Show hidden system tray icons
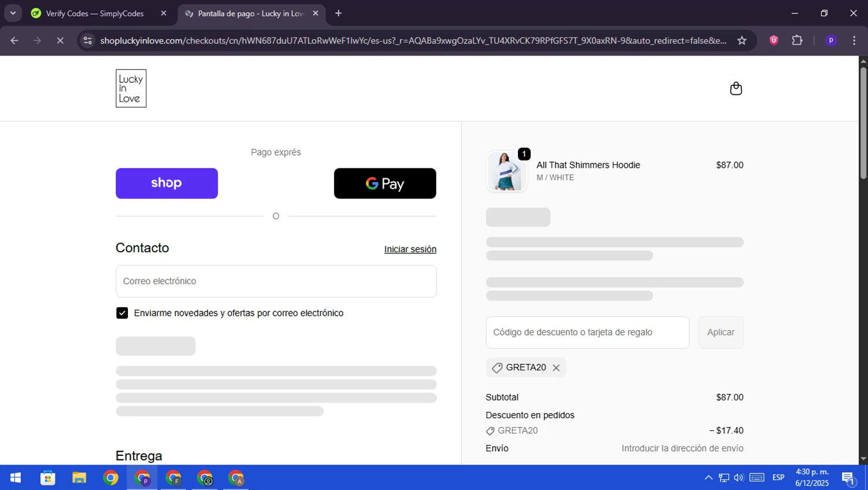 (x=708, y=478)
